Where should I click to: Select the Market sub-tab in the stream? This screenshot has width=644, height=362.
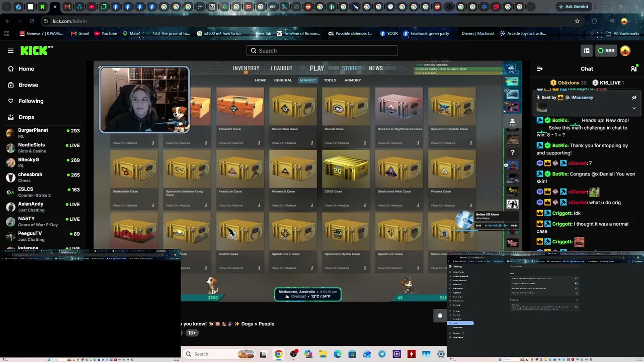pyautogui.click(x=308, y=80)
